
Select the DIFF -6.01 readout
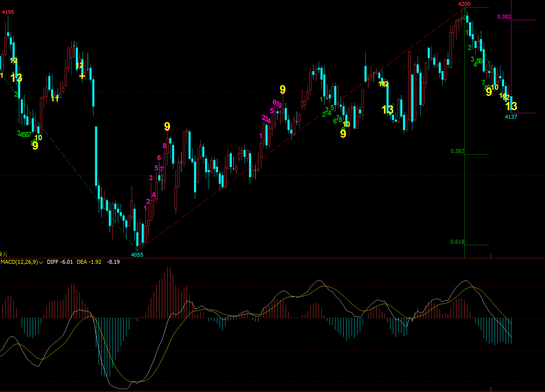coord(60,262)
